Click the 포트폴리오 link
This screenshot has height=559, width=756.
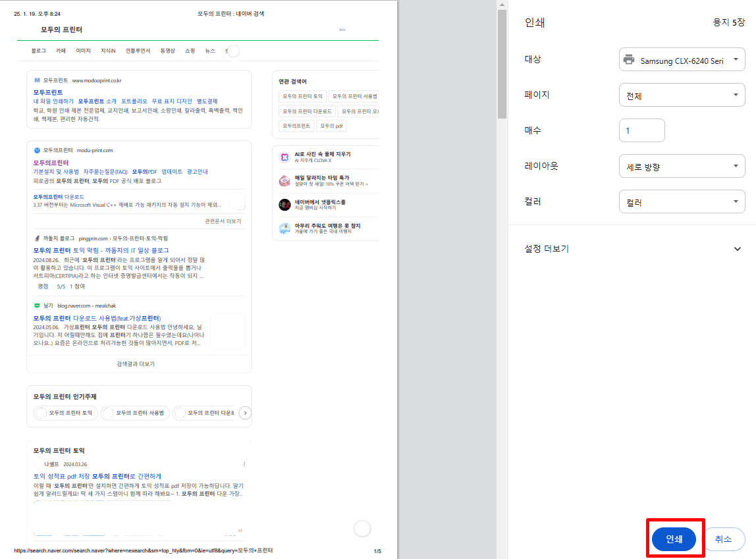134,101
